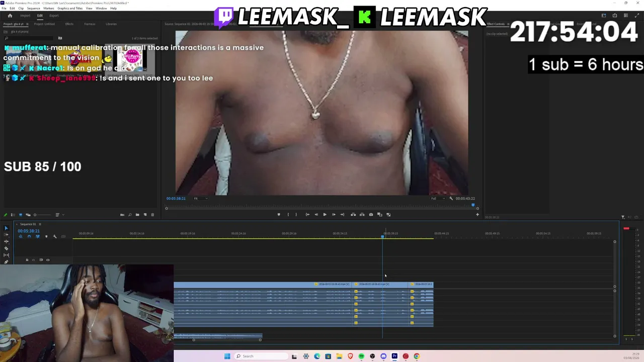Viewport: 644px width, 362px height.
Task: Select the Razor tool
Action: (x=6, y=248)
